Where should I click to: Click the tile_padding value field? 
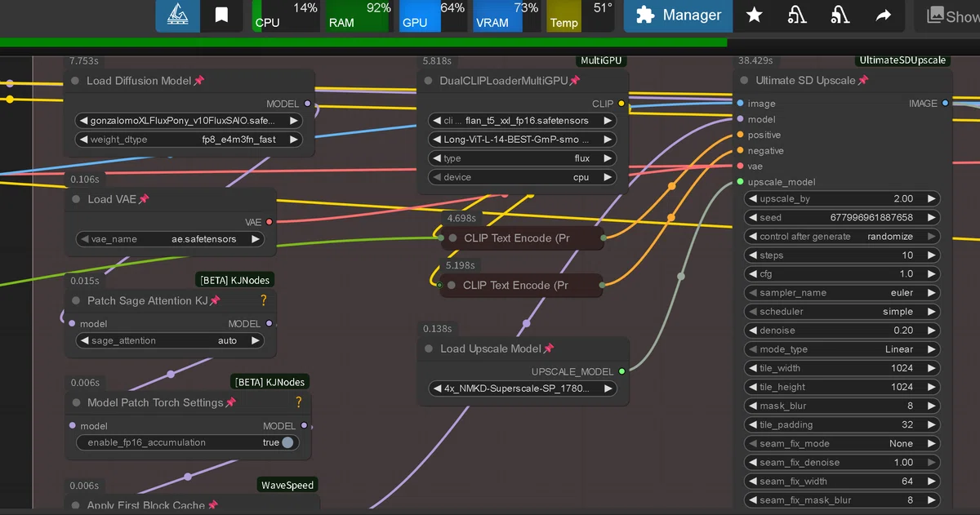842,424
